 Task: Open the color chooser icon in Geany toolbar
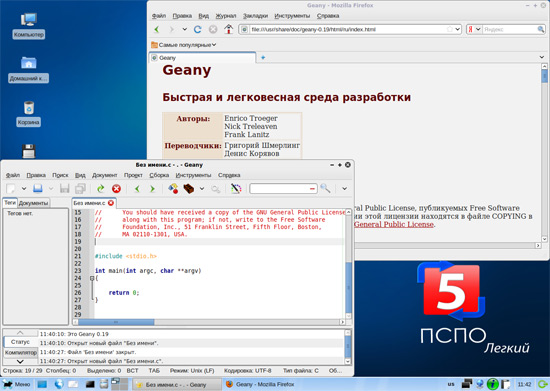(x=236, y=189)
